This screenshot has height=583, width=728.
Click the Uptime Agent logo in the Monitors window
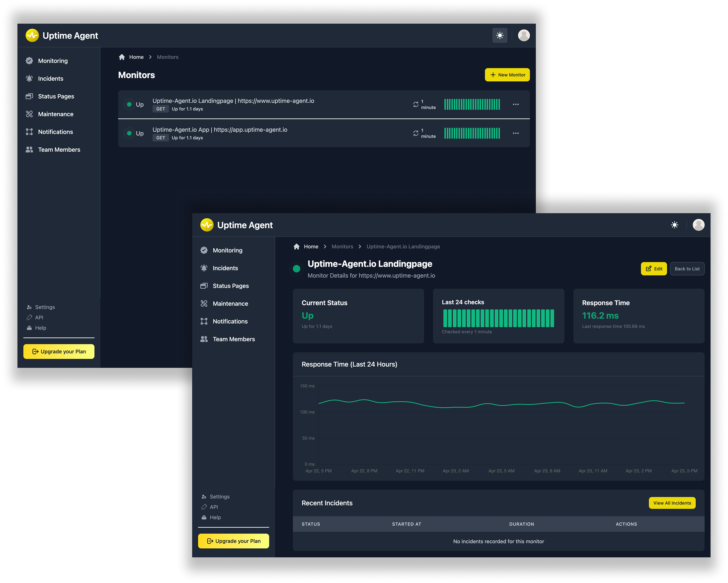pos(62,35)
